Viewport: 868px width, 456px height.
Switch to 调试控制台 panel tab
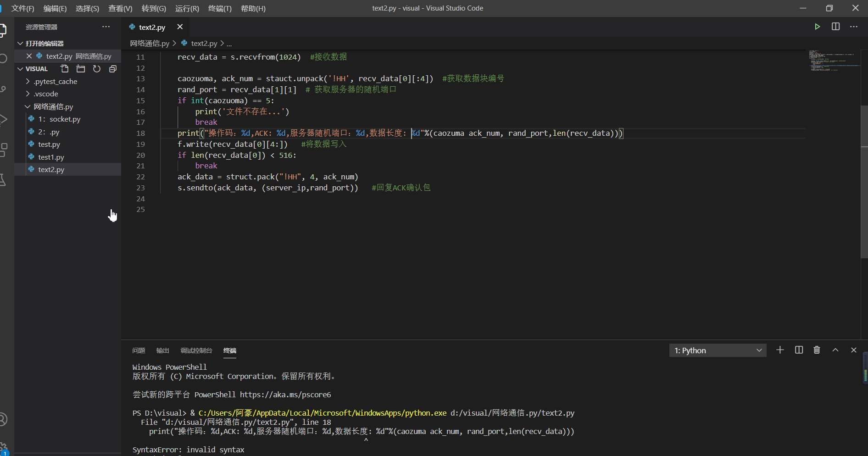[x=196, y=350]
